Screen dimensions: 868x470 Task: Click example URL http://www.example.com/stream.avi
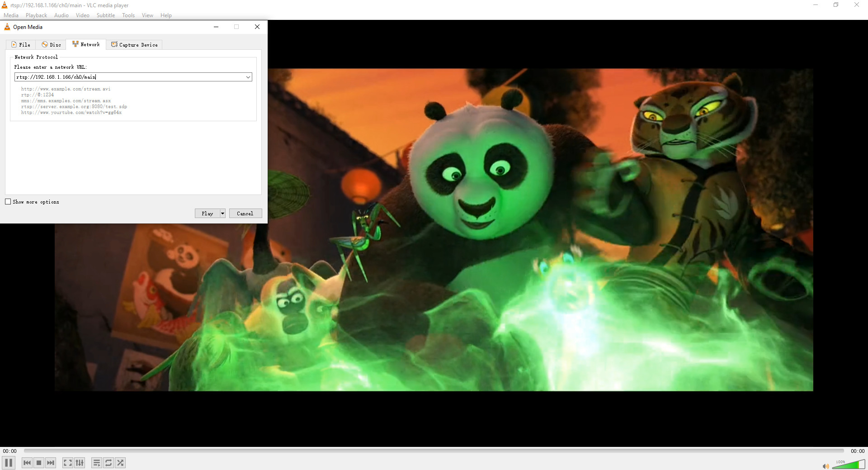click(66, 89)
